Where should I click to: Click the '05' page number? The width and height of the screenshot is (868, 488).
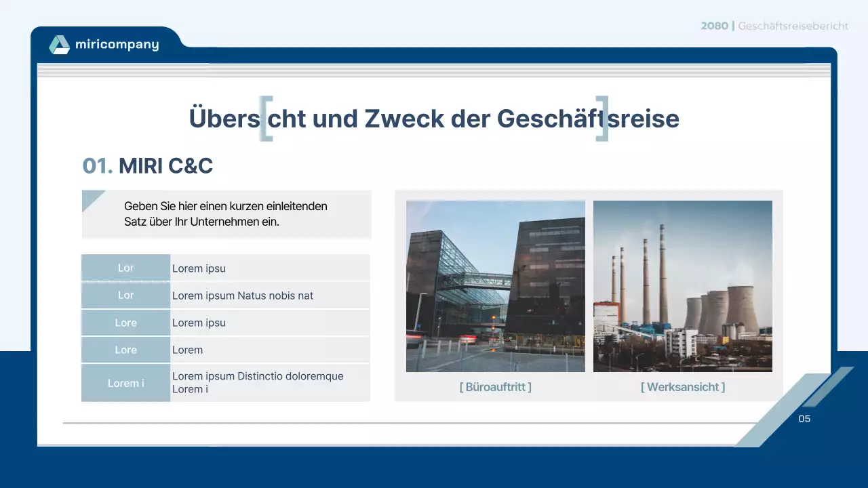tap(804, 419)
